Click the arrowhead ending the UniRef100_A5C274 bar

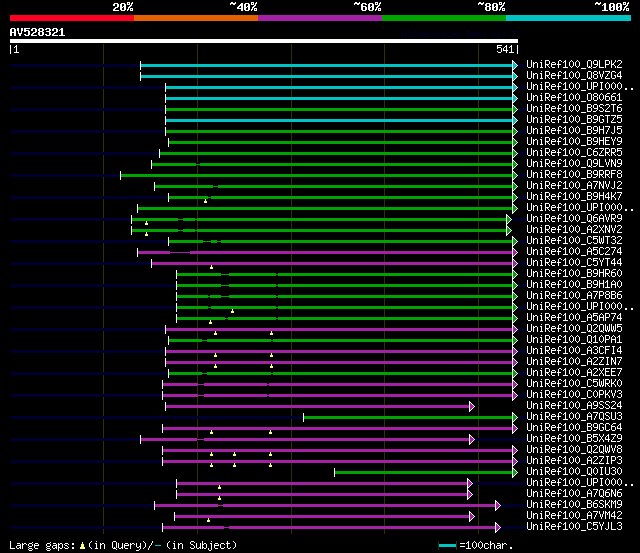[x=515, y=252]
